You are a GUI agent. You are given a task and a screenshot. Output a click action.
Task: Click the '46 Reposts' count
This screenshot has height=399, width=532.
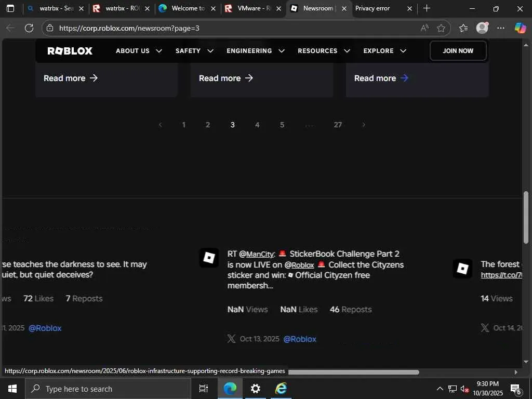click(x=351, y=310)
